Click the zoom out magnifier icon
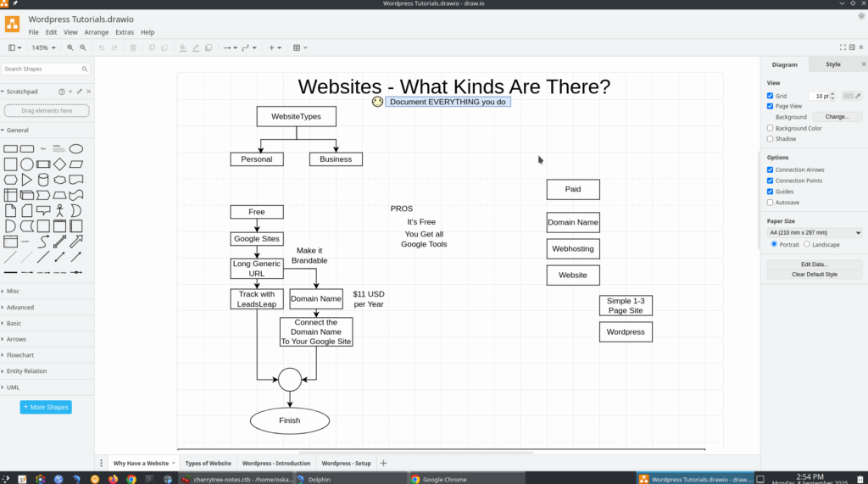Screen dimensions: 868x484 pyautogui.click(x=83, y=48)
